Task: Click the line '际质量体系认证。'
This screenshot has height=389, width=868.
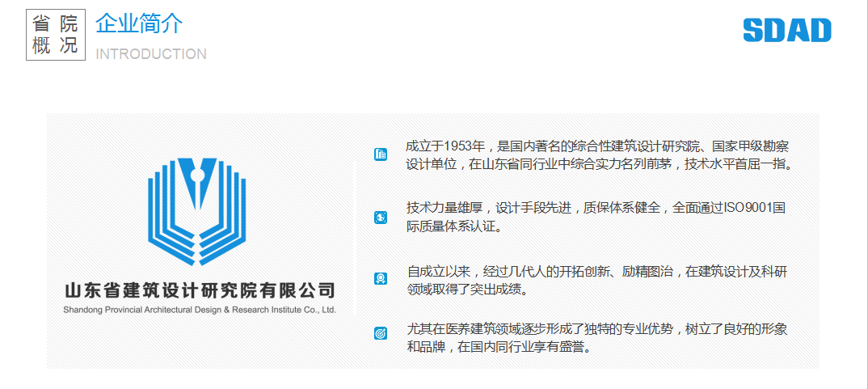Action: [x=455, y=226]
